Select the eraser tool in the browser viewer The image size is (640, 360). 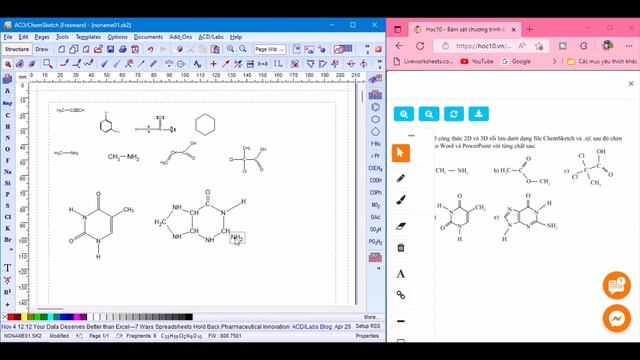(401, 226)
